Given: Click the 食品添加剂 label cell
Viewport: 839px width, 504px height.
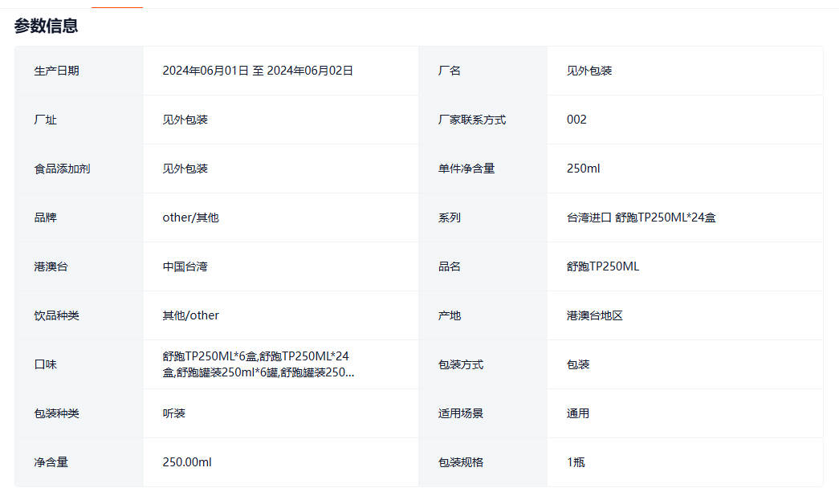Looking at the screenshot, I should click(x=63, y=169).
